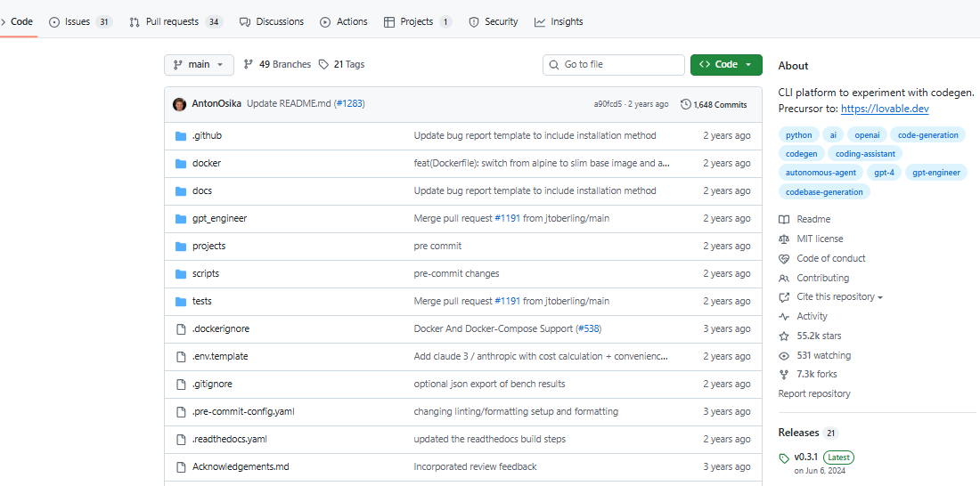Switch to the Discussions tab
Screen dimensions: 980x486
point(271,22)
